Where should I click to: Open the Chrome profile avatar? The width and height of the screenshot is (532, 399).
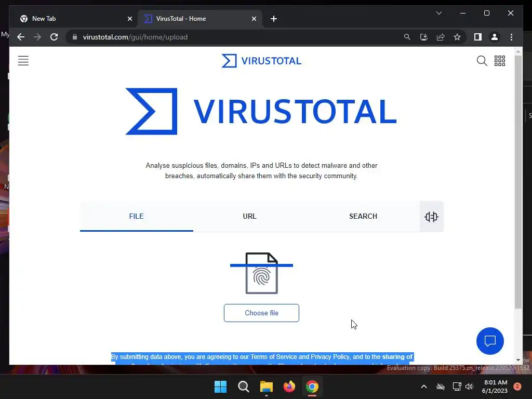[495, 37]
